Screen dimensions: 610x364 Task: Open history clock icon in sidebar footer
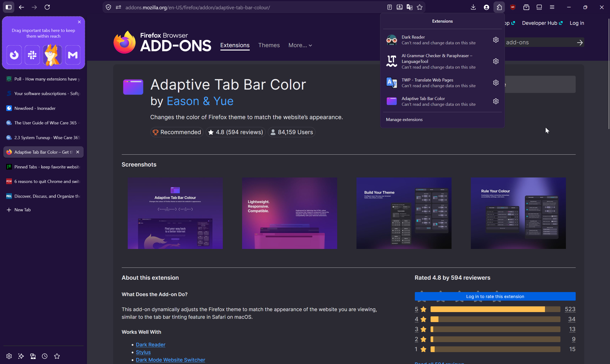point(45,356)
